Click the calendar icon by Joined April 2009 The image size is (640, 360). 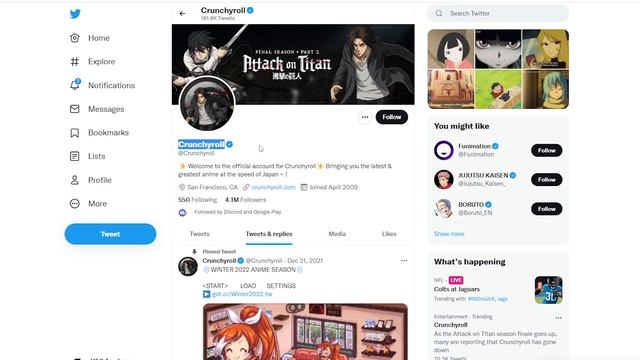point(304,187)
